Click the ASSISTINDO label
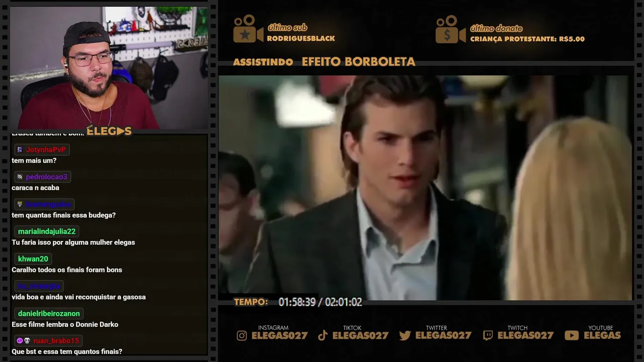Screen dimensions: 644x362 263,62
